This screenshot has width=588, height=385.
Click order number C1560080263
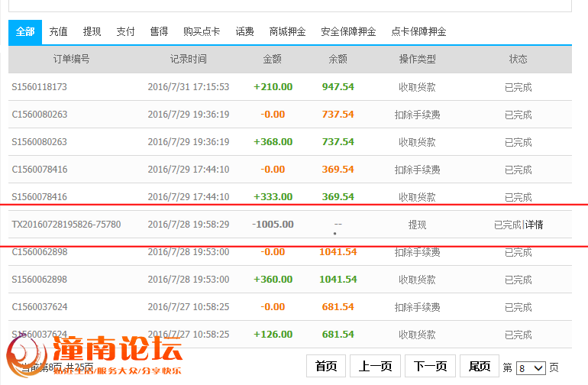(40, 115)
